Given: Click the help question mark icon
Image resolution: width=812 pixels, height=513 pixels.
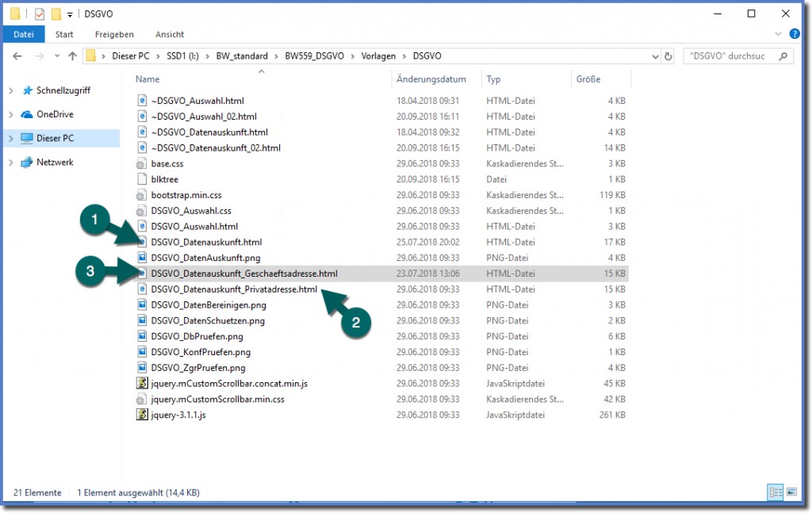Looking at the screenshot, I should [793, 35].
